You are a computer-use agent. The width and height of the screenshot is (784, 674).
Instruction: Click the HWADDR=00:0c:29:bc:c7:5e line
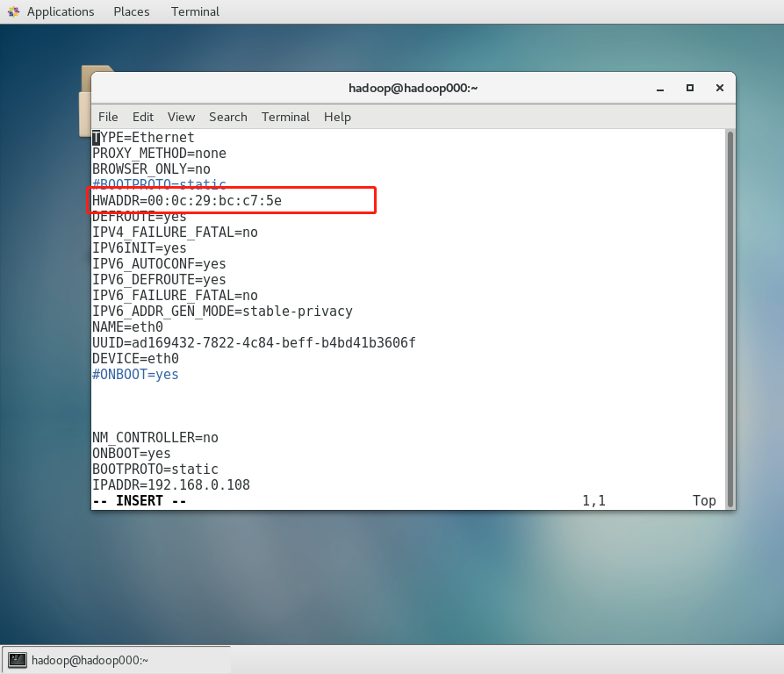[x=186, y=201]
